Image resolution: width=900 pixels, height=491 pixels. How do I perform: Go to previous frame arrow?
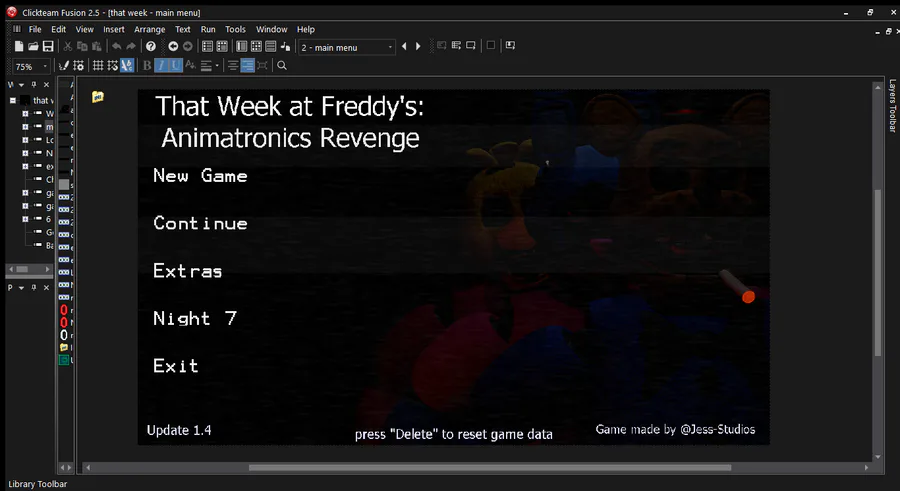tap(404, 47)
